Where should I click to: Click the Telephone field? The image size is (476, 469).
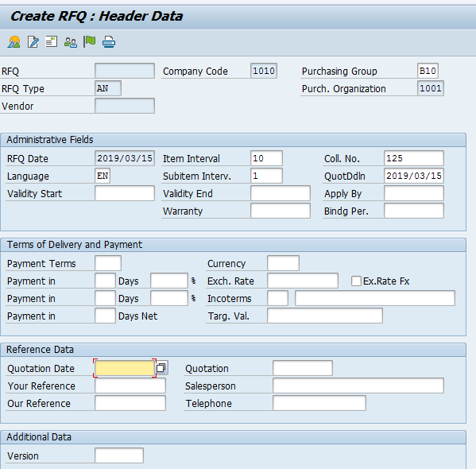click(319, 403)
